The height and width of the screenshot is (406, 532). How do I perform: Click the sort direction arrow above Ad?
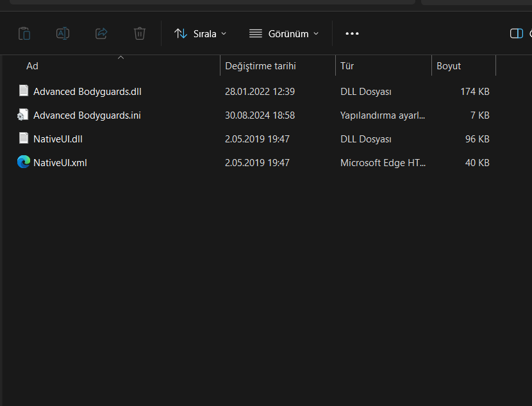(121, 58)
